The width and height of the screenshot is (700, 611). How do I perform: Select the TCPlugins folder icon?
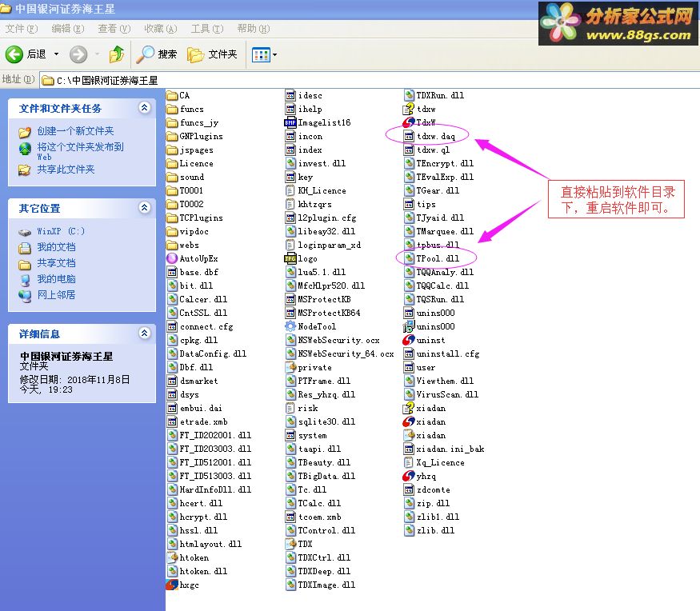tap(172, 218)
